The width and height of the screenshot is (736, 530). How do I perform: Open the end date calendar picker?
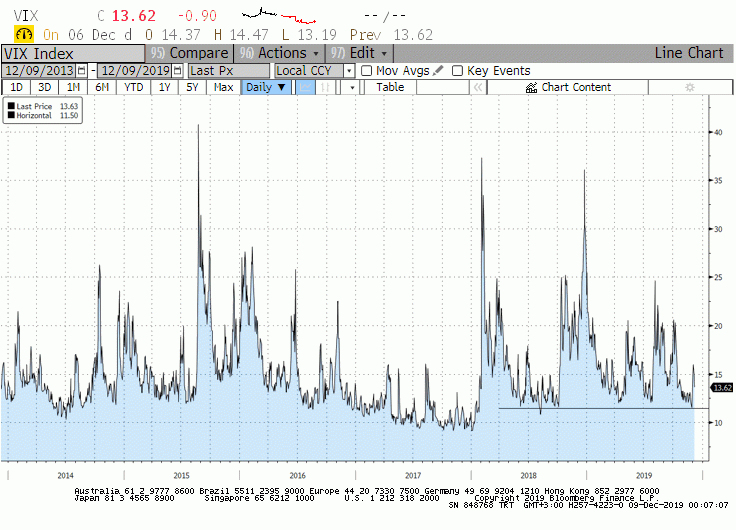[177, 71]
